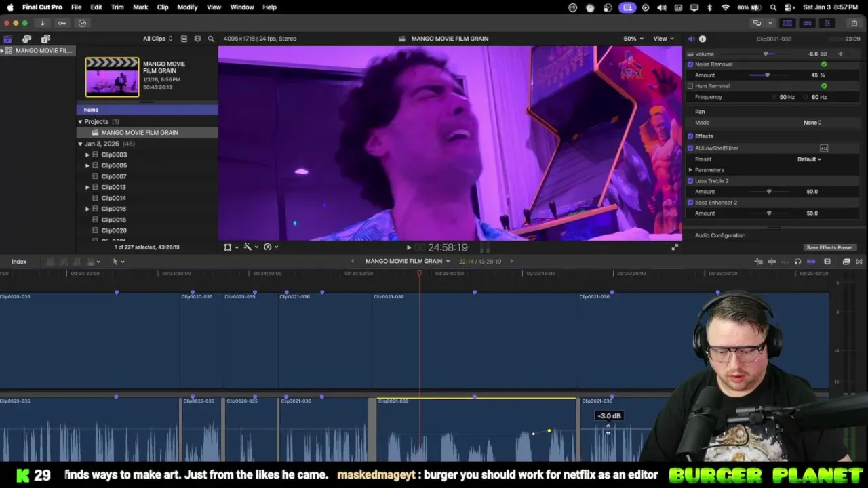Screen dimensions: 868x488
Task: Enable the Noise Removal checkbox
Action: point(690,64)
